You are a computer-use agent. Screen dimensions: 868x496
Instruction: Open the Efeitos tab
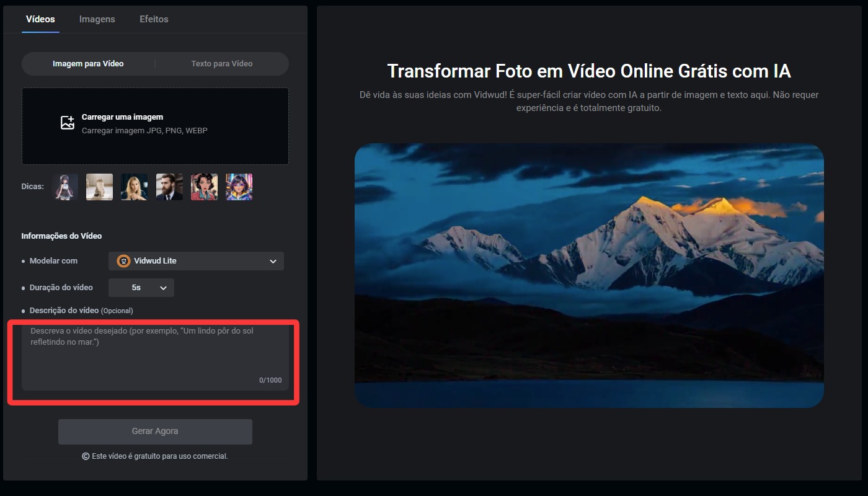153,19
